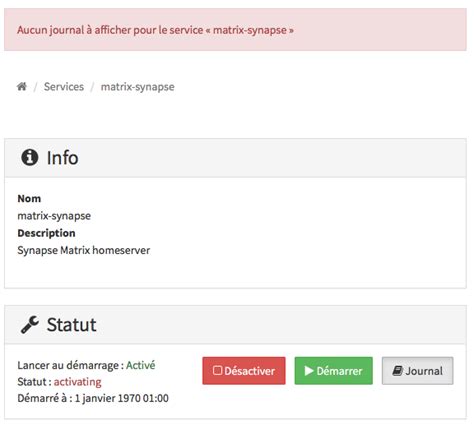Click the 'Info' panel heading
Viewport: 474px width, 434px height.
(63, 157)
